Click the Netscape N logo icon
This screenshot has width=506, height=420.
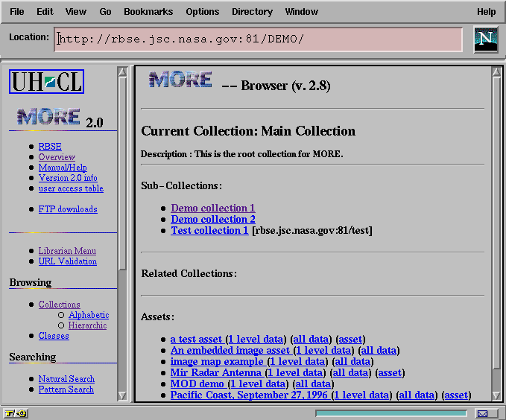486,39
